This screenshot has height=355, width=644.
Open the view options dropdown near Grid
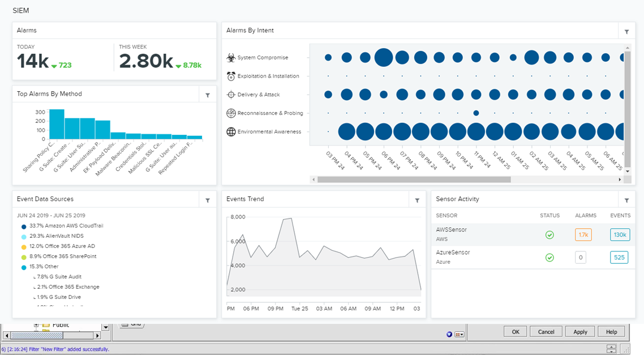pos(460,335)
